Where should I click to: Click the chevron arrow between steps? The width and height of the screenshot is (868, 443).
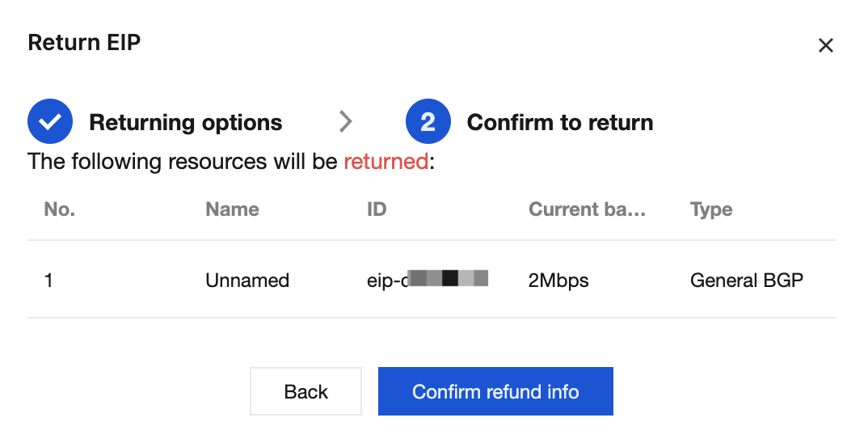pos(345,121)
